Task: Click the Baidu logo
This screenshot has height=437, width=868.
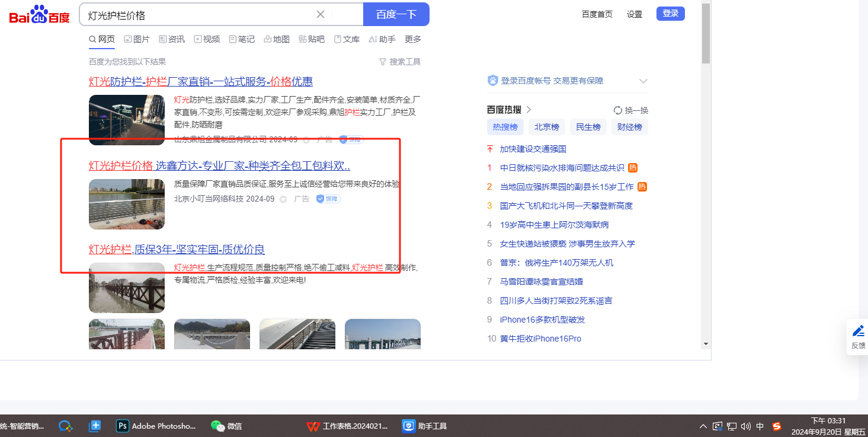Action: [39, 14]
